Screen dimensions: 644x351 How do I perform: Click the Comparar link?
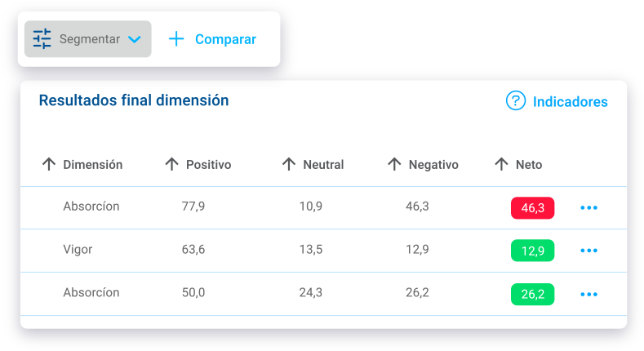tap(225, 39)
